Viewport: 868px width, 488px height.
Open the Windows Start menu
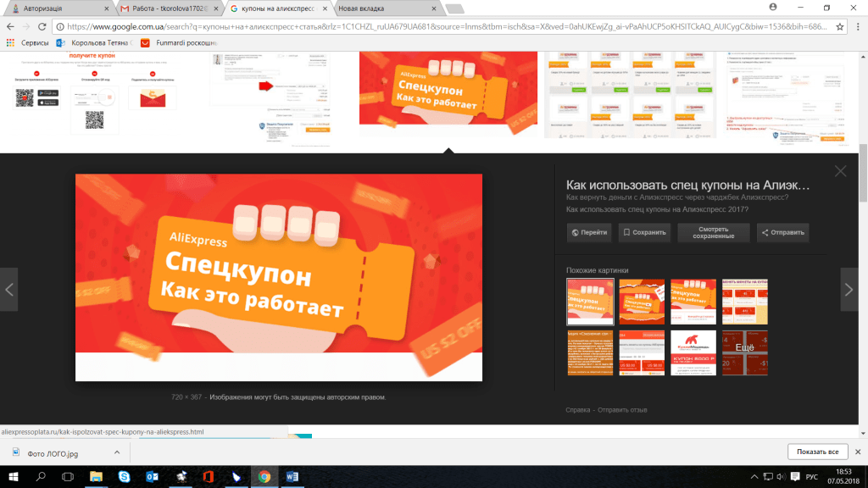click(x=14, y=477)
